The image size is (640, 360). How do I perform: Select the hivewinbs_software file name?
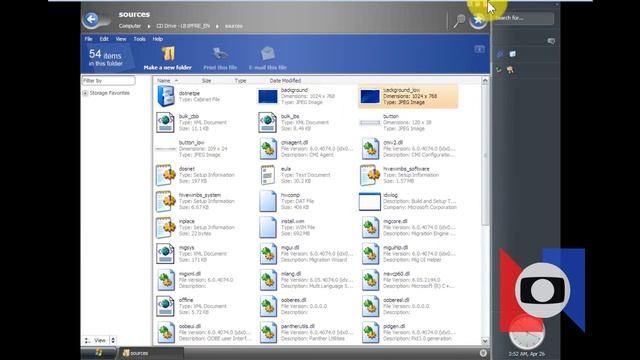coord(406,169)
